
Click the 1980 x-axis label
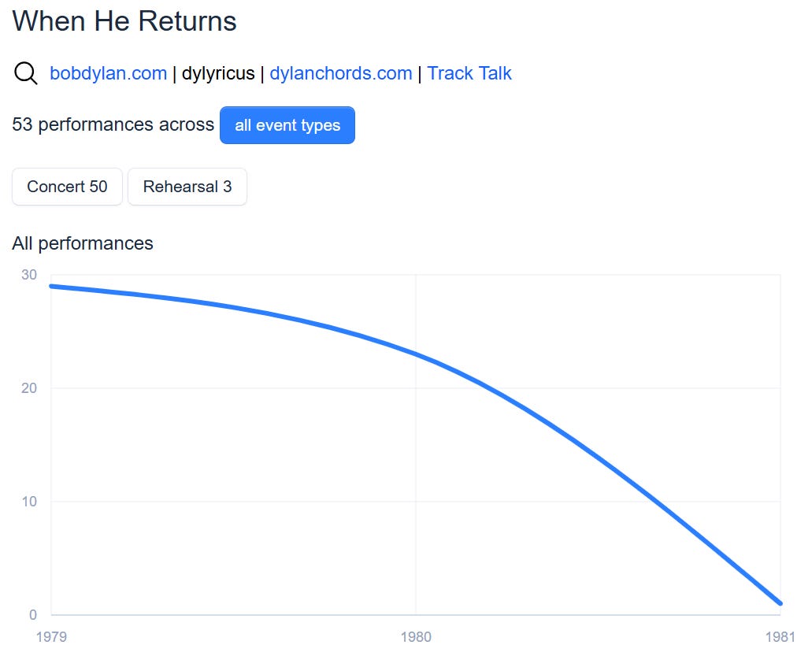click(416, 636)
